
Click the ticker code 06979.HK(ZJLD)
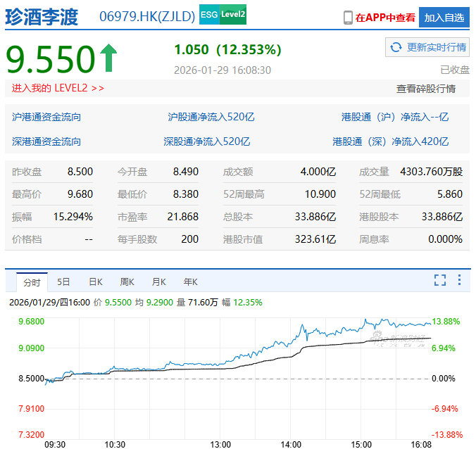(147, 17)
